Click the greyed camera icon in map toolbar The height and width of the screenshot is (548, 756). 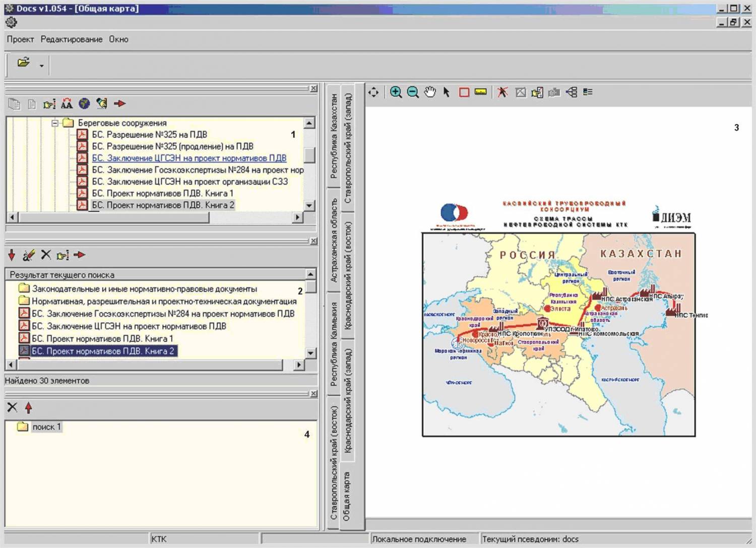(x=554, y=92)
